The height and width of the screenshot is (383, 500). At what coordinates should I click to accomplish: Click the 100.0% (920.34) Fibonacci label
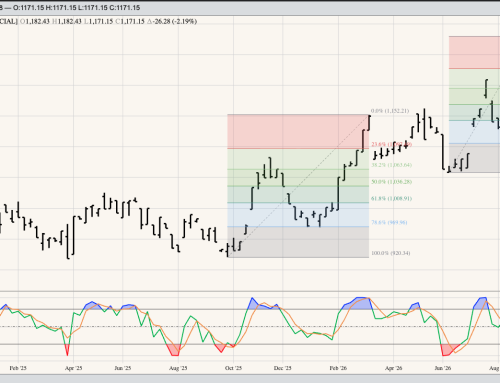tap(391, 253)
